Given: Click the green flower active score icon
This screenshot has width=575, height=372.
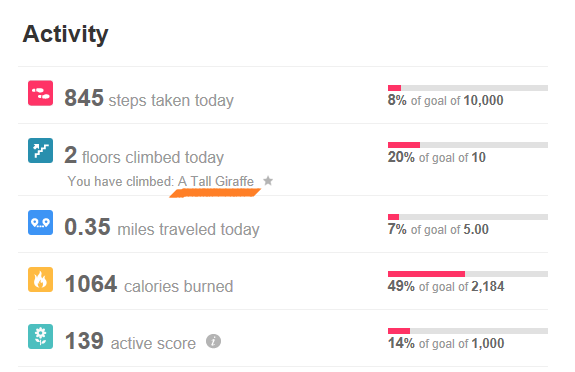Looking at the screenshot, I should (x=40, y=336).
